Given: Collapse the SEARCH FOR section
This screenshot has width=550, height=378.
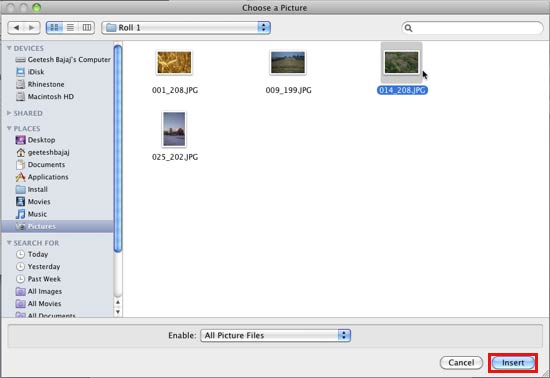Looking at the screenshot, I should click(9, 243).
